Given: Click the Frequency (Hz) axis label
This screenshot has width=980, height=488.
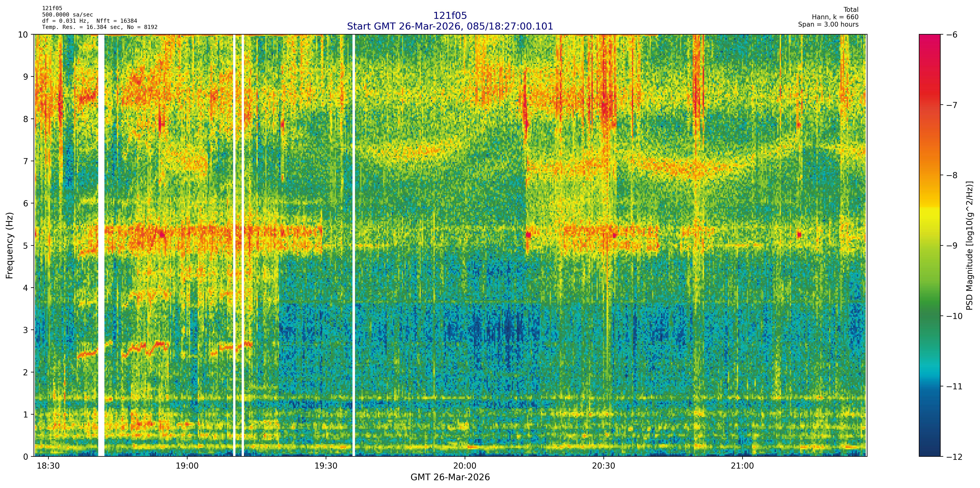Looking at the screenshot, I should (x=10, y=246).
